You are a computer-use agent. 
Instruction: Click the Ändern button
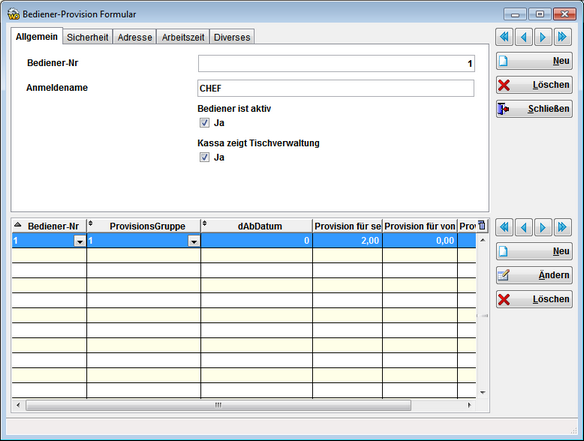click(534, 275)
